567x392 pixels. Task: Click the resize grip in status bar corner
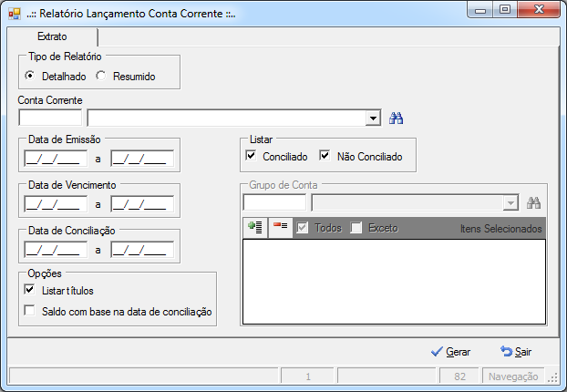click(552, 378)
